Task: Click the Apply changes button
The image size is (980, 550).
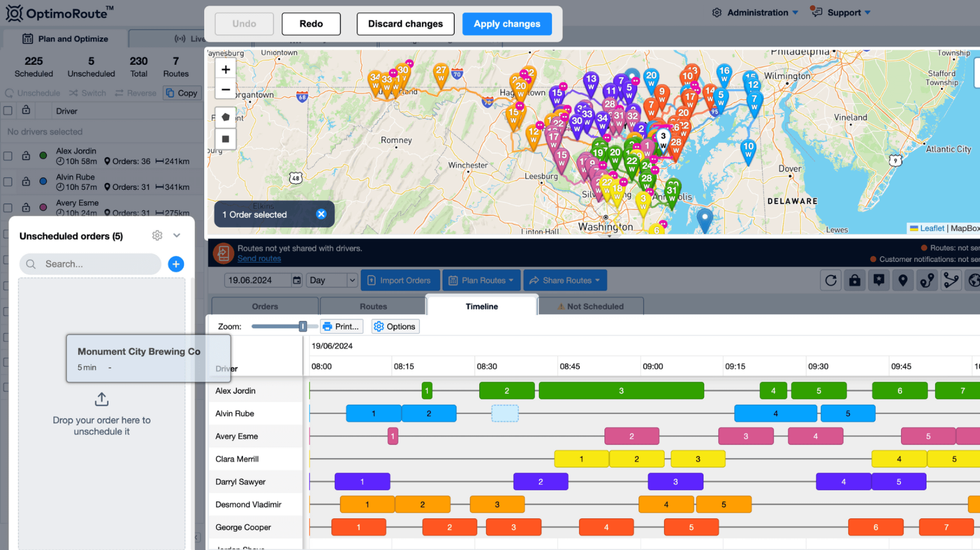Action: pyautogui.click(x=507, y=24)
